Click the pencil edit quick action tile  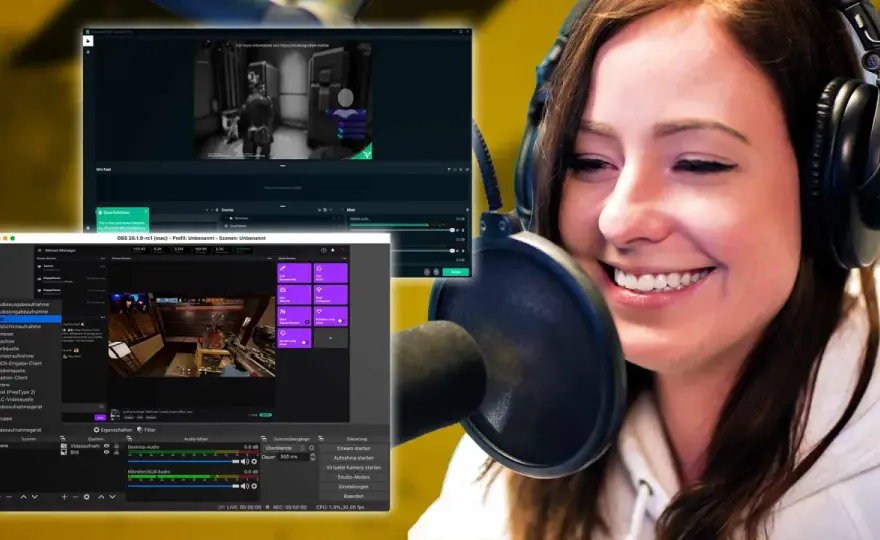pyautogui.click(x=294, y=273)
